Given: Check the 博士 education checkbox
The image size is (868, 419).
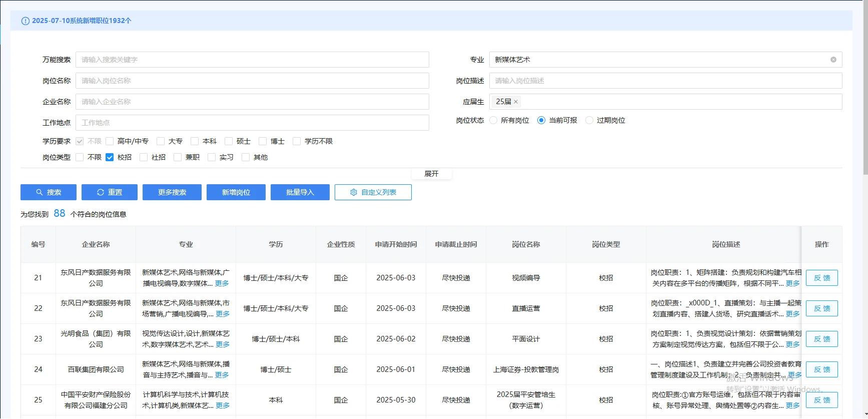Looking at the screenshot, I should 263,141.
